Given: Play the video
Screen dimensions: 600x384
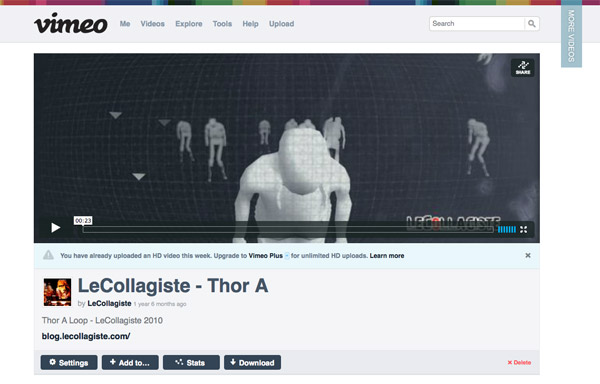Looking at the screenshot, I should (x=55, y=228).
